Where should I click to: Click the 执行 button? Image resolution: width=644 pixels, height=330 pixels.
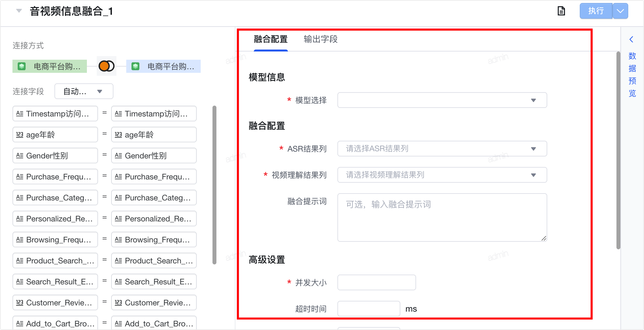coord(596,11)
